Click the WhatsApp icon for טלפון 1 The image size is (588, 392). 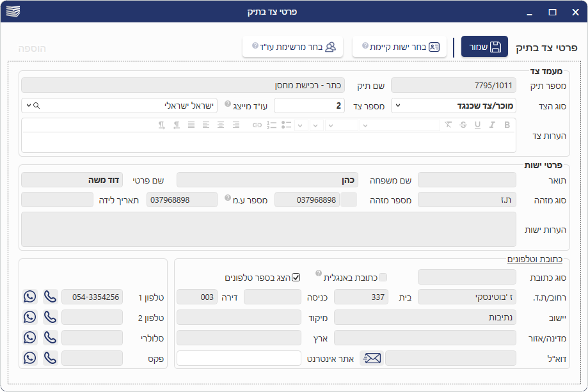tap(29, 297)
